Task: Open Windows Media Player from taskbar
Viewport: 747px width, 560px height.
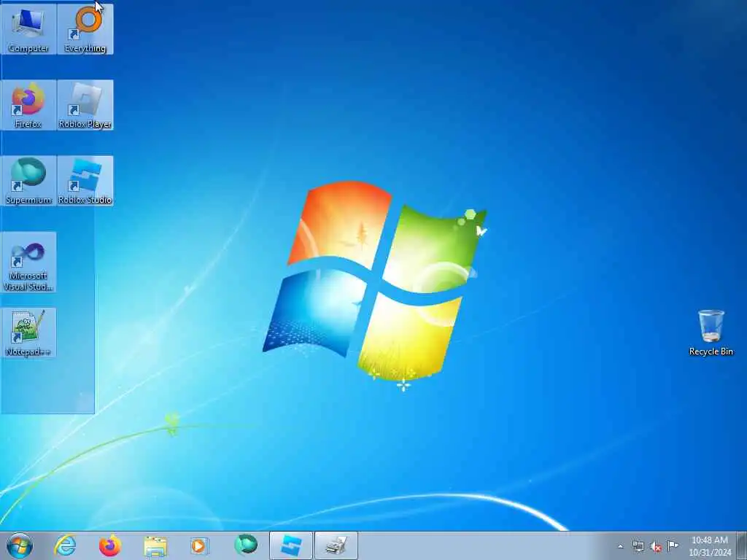Action: (x=200, y=545)
